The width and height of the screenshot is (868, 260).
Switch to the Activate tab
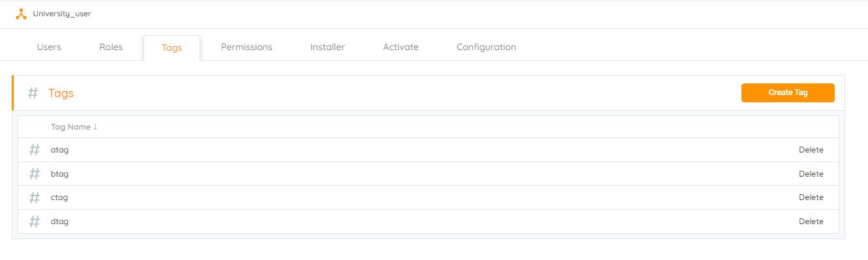(400, 47)
